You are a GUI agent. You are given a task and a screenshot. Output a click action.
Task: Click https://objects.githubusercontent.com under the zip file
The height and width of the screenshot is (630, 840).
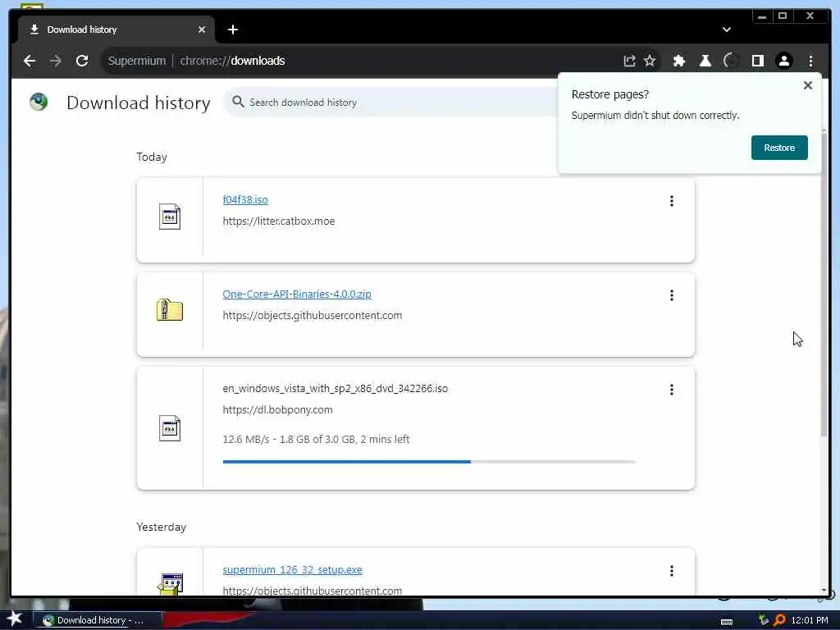(313, 315)
